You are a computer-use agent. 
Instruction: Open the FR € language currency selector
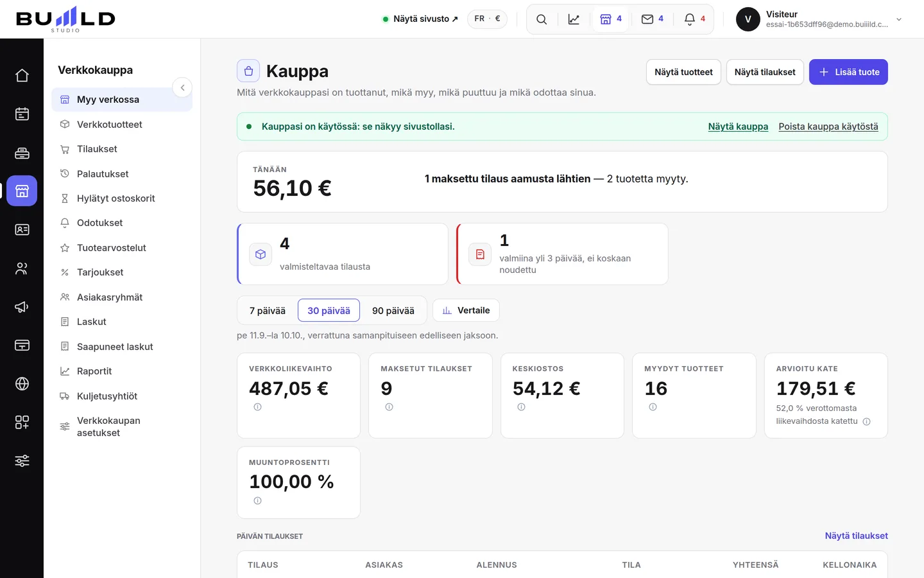(x=487, y=19)
